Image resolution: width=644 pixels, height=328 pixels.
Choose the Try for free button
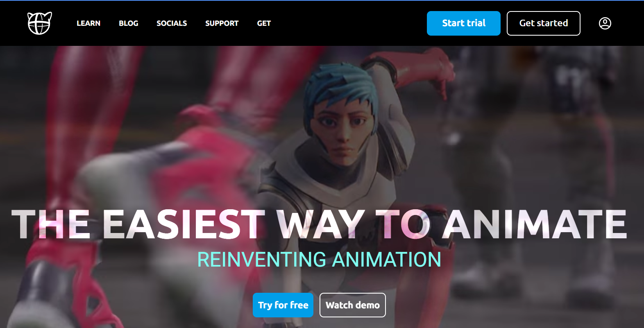pos(283,305)
